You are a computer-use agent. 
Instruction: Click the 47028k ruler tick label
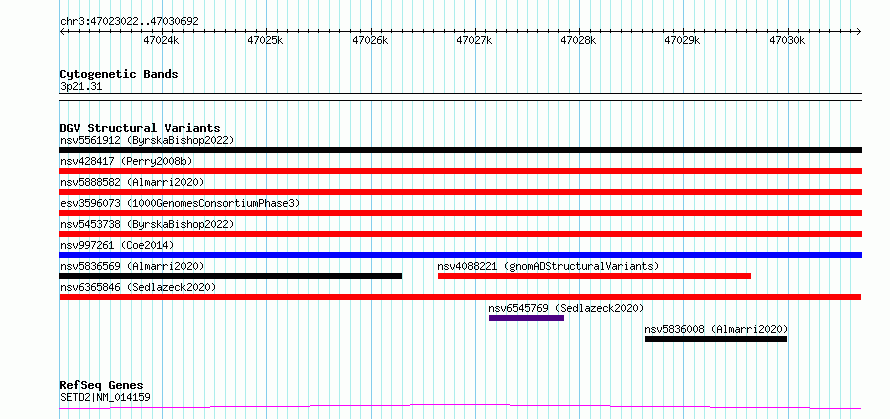pos(578,41)
